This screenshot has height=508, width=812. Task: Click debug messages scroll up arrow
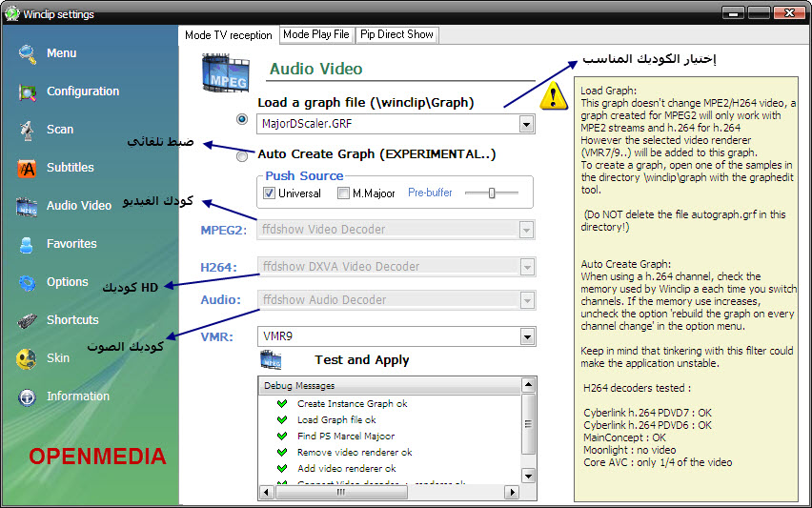click(x=528, y=385)
